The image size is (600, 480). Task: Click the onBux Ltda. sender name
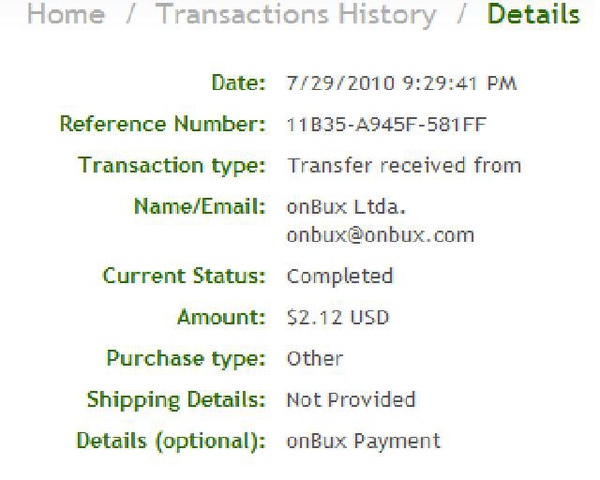(346, 207)
